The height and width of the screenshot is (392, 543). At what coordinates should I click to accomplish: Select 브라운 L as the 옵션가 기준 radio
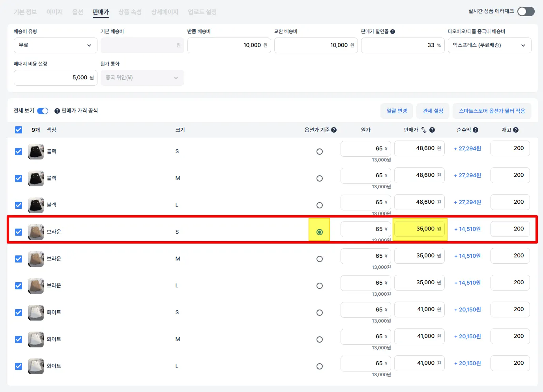tap(320, 286)
